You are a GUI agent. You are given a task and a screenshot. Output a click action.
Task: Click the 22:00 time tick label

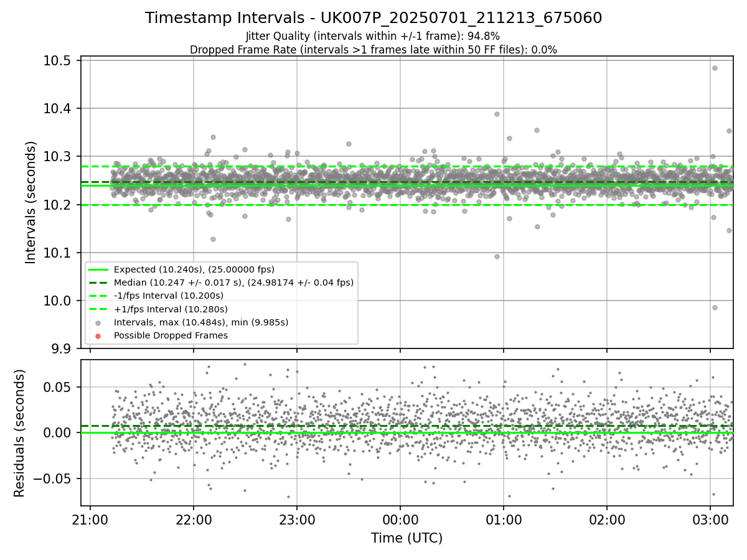[194, 519]
